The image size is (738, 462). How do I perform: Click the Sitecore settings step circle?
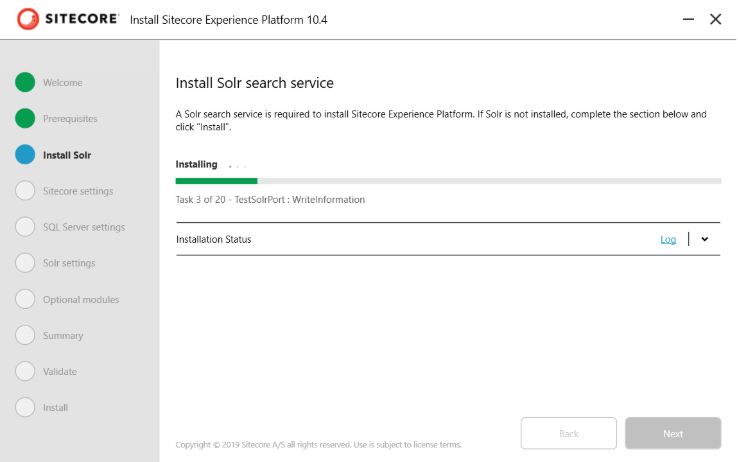click(25, 191)
